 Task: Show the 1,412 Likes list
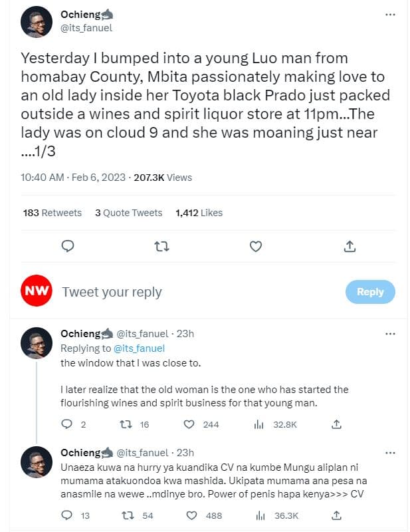coord(199,213)
